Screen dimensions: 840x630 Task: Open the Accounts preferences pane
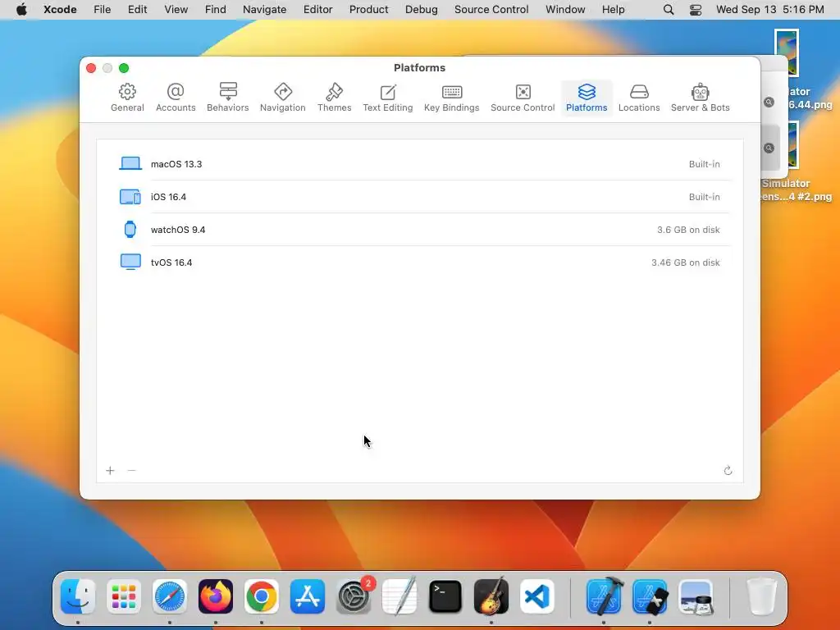coord(176,98)
